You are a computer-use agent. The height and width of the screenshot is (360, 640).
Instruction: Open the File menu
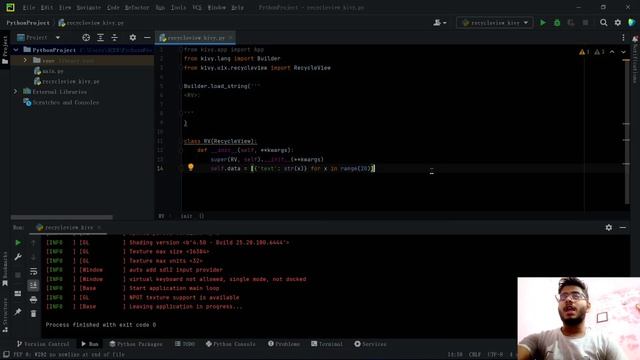click(x=29, y=7)
